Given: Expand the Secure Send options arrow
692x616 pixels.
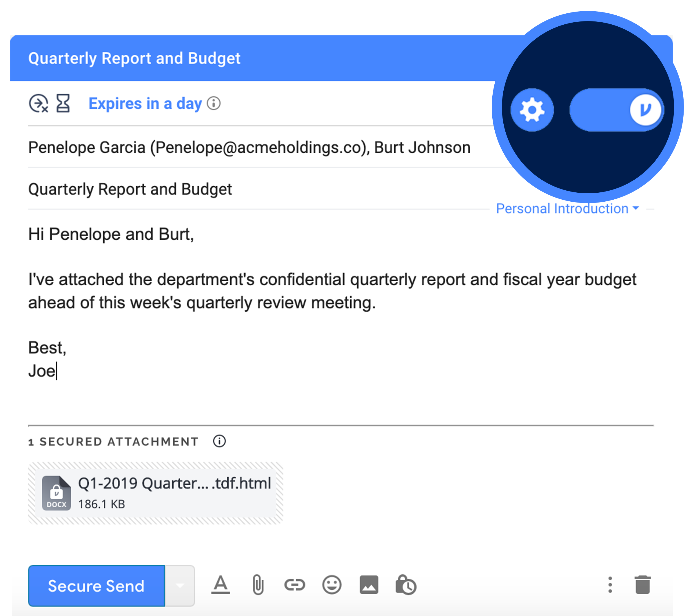Looking at the screenshot, I should tap(180, 586).
